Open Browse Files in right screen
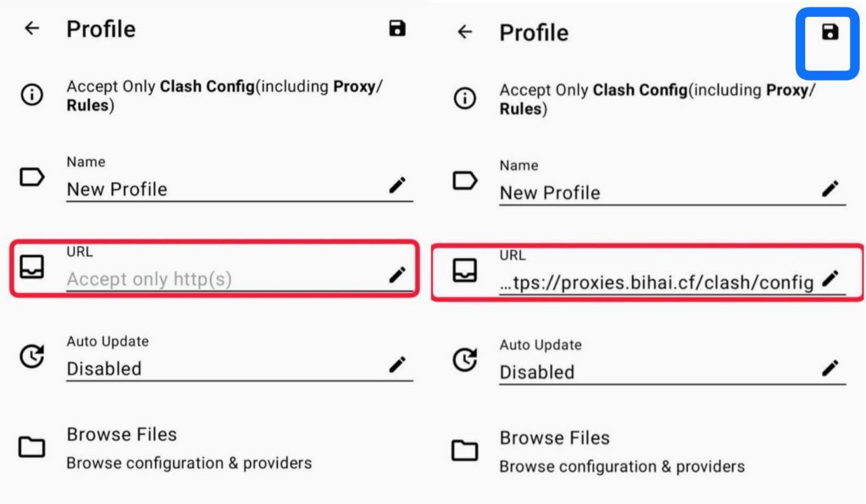Screen dimensions: 866x504 622,451
